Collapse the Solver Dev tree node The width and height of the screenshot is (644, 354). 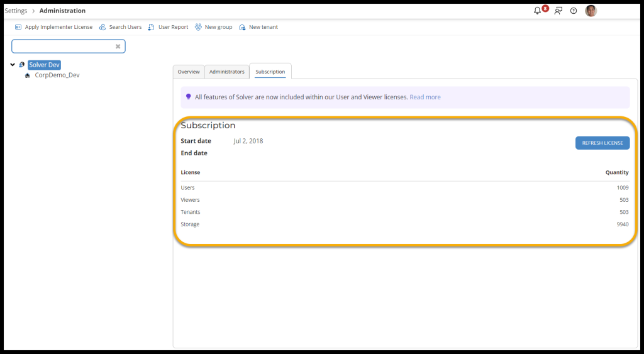13,65
